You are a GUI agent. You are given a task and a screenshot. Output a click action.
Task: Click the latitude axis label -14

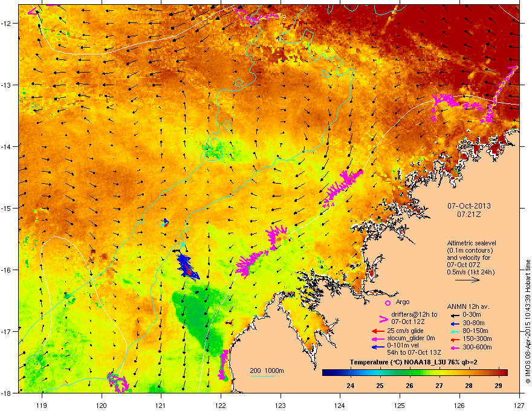(x=7, y=146)
